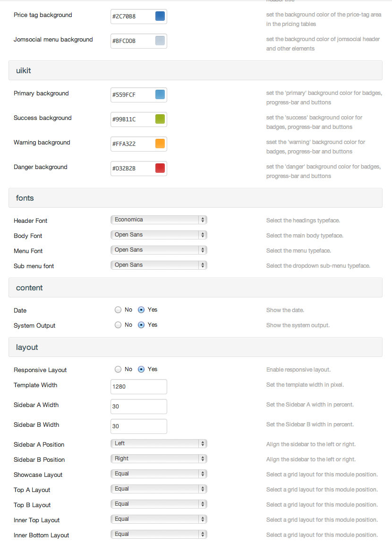This screenshot has height=543, width=392.
Task: Click the layout section header
Action: coord(196,347)
